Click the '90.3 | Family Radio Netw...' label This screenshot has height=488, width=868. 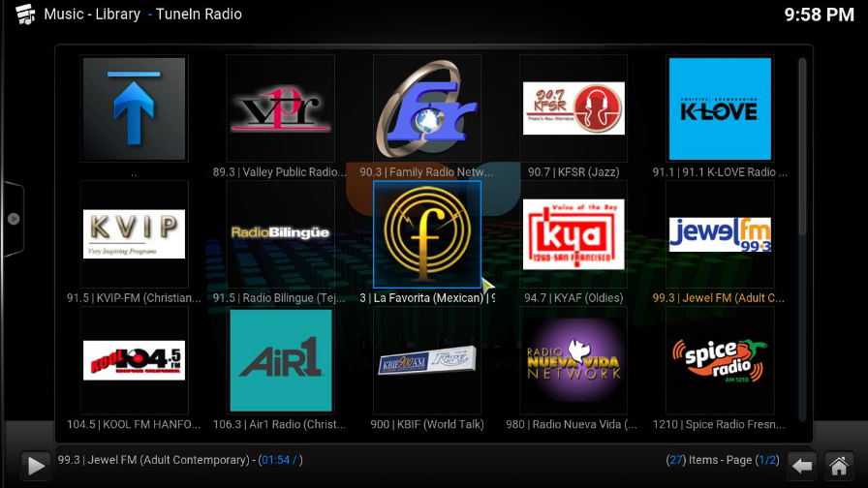click(426, 172)
